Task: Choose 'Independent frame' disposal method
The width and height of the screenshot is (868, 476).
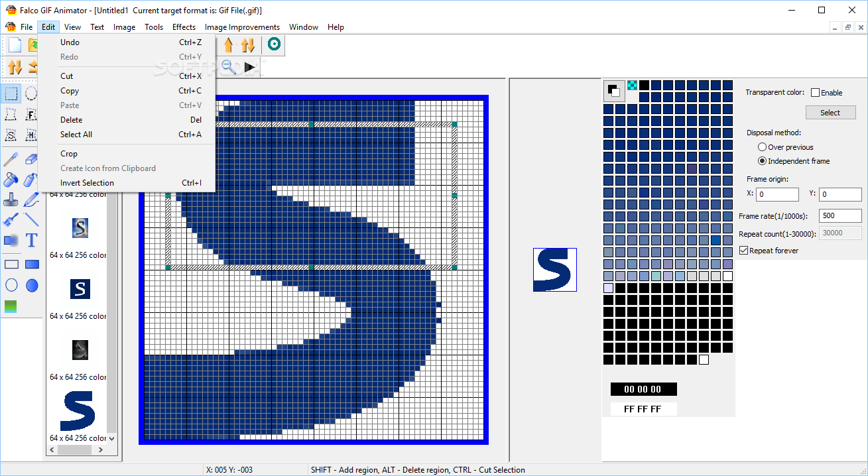Action: tap(763, 161)
